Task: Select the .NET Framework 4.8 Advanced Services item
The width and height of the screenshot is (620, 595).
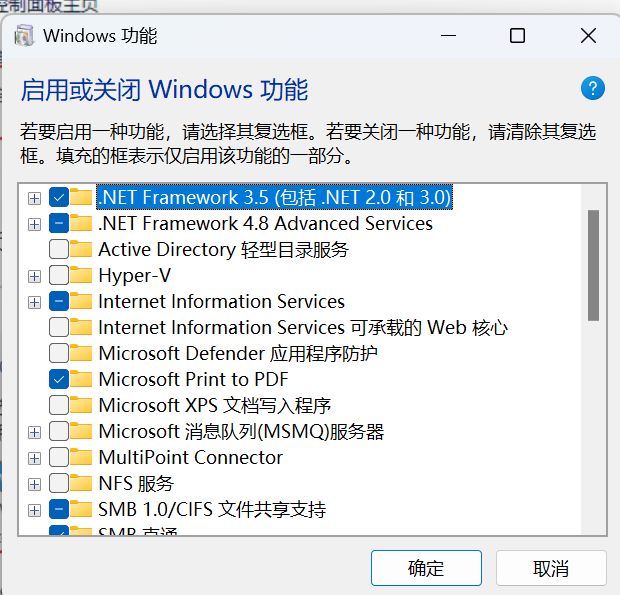Action: coord(265,223)
